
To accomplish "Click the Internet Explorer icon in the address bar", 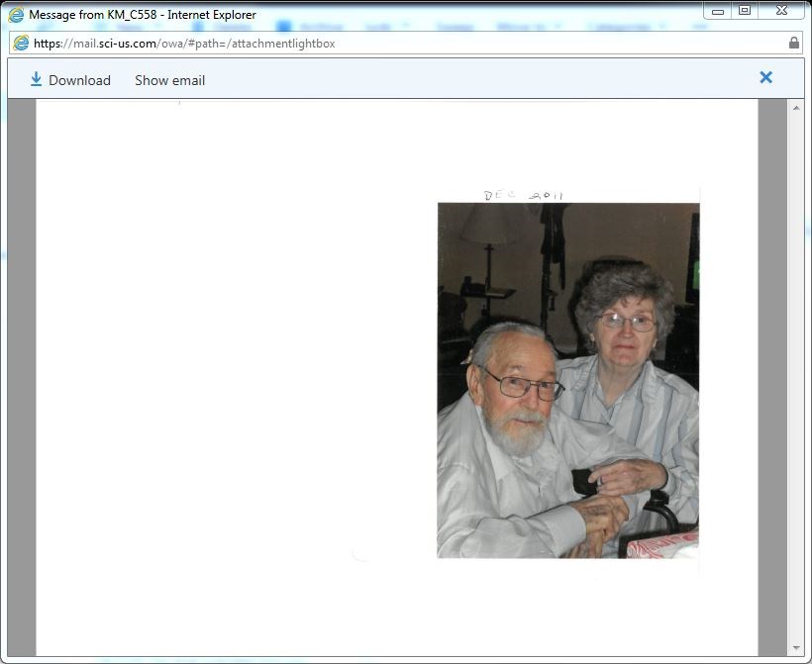I will 21,43.
